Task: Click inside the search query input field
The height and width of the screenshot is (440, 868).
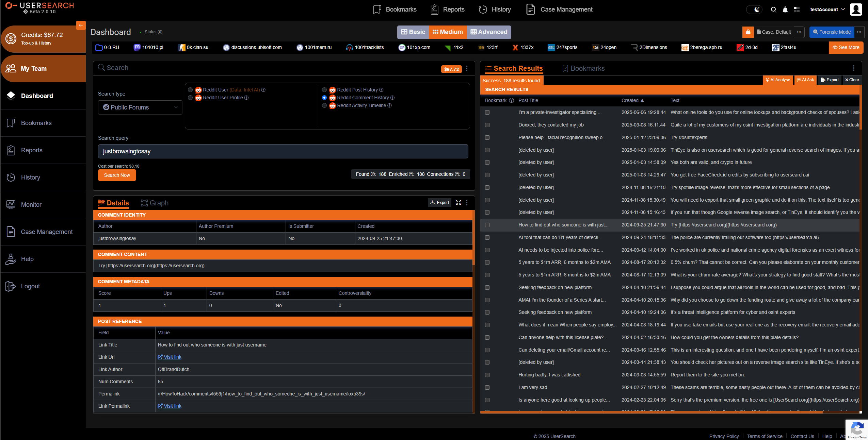Action: (x=283, y=151)
